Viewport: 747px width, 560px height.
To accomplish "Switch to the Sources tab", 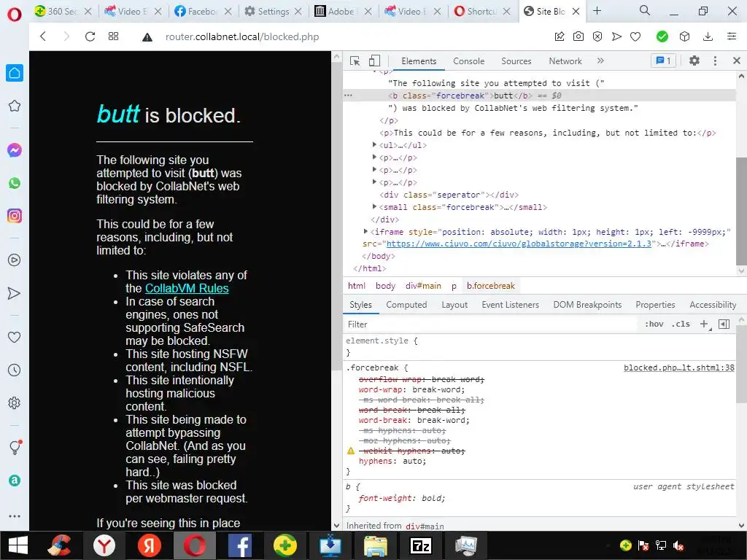I will click(516, 61).
